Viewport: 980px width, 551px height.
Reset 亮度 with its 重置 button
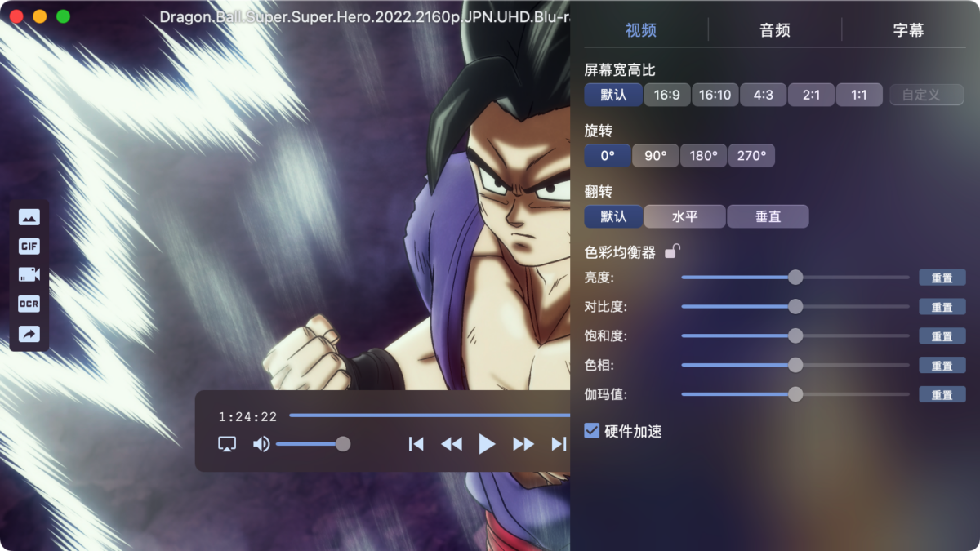(x=942, y=278)
